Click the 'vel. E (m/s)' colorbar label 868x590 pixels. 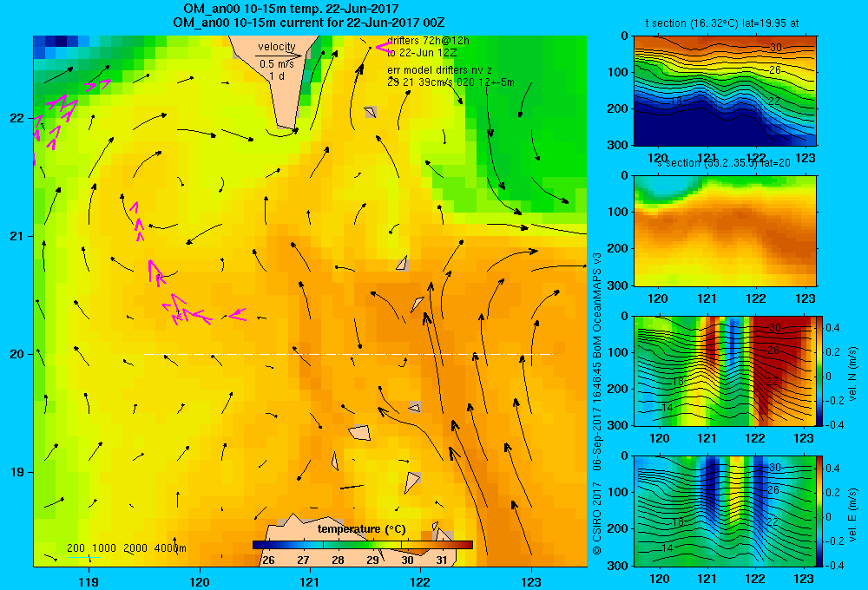coord(853,514)
